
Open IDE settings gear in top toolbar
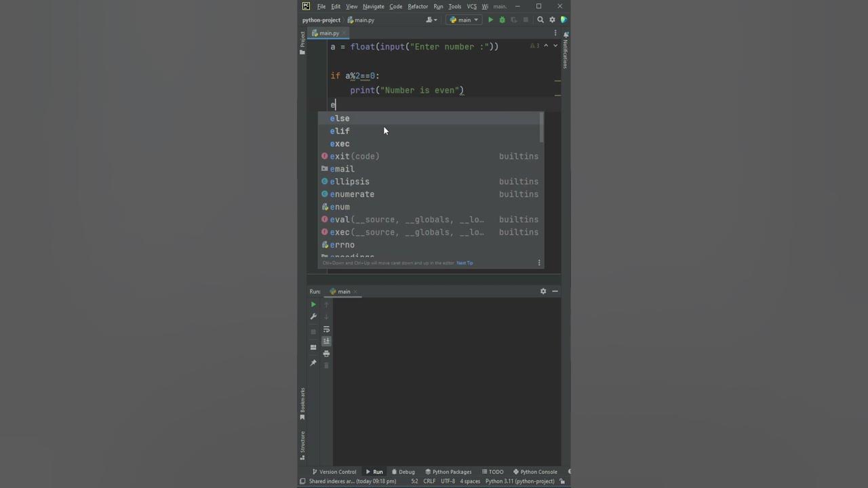tap(552, 20)
